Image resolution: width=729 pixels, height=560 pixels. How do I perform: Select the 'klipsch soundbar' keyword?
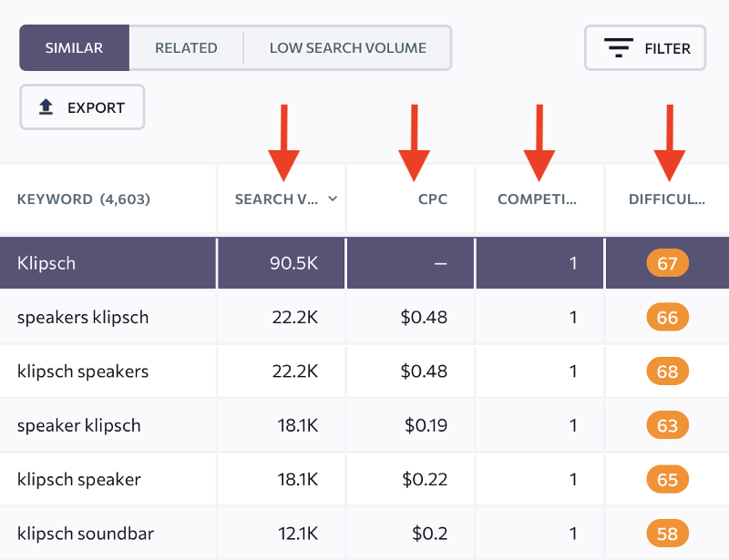point(86,533)
